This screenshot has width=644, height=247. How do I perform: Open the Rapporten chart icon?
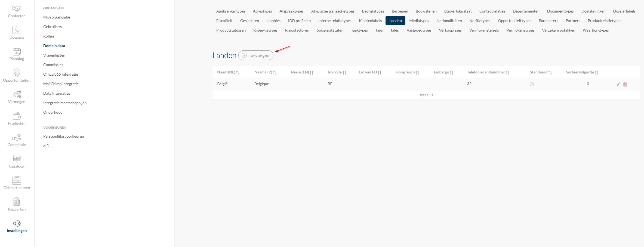tap(17, 202)
